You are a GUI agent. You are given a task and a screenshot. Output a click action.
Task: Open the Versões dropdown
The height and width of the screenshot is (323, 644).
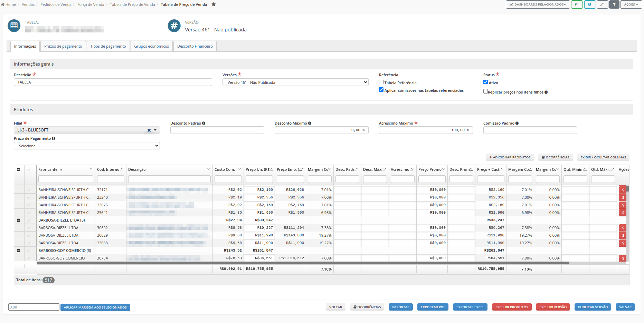[295, 82]
